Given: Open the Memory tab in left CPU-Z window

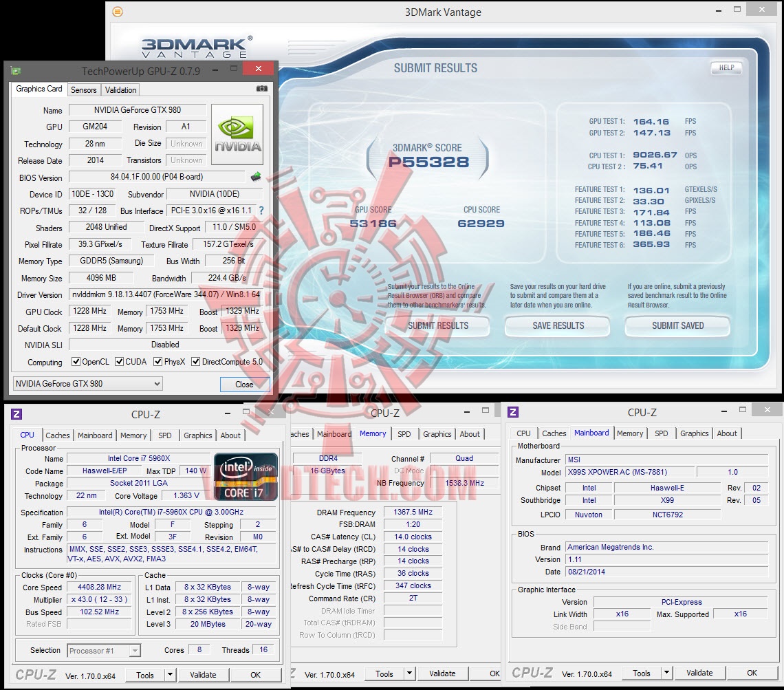Looking at the screenshot, I should click(x=133, y=435).
